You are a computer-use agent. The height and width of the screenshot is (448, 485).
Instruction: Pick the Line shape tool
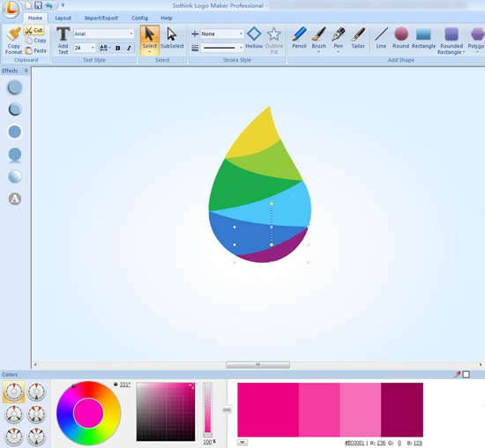pos(381,39)
